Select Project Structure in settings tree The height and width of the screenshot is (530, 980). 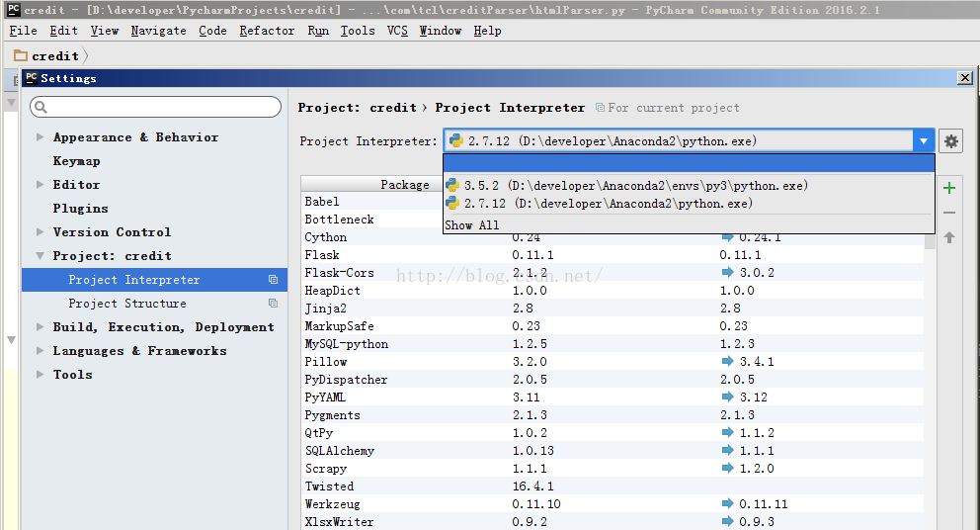[x=154, y=304]
